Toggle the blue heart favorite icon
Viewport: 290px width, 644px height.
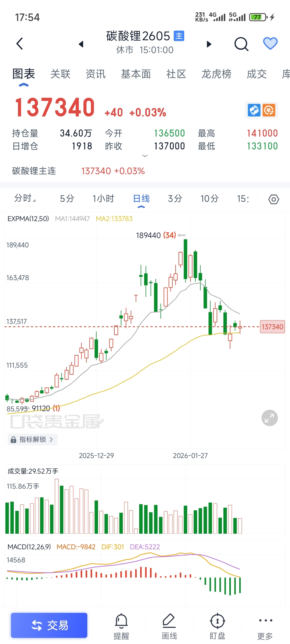coord(270,43)
